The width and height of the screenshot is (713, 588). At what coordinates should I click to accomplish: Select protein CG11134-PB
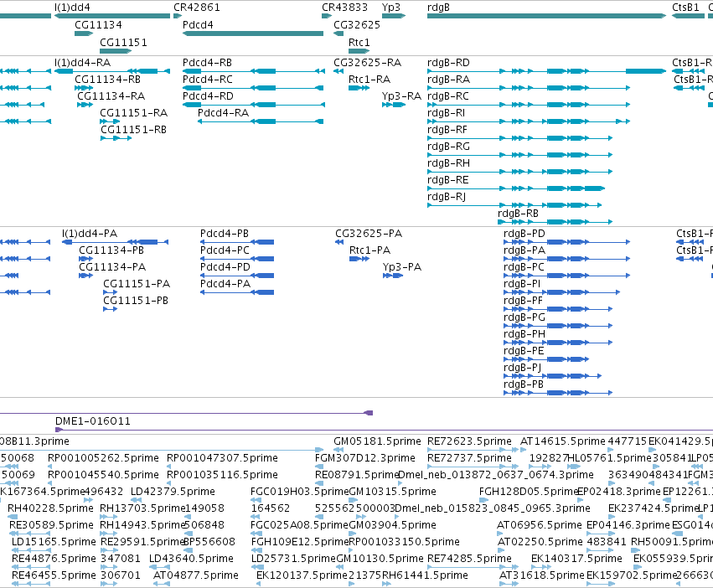(x=111, y=250)
